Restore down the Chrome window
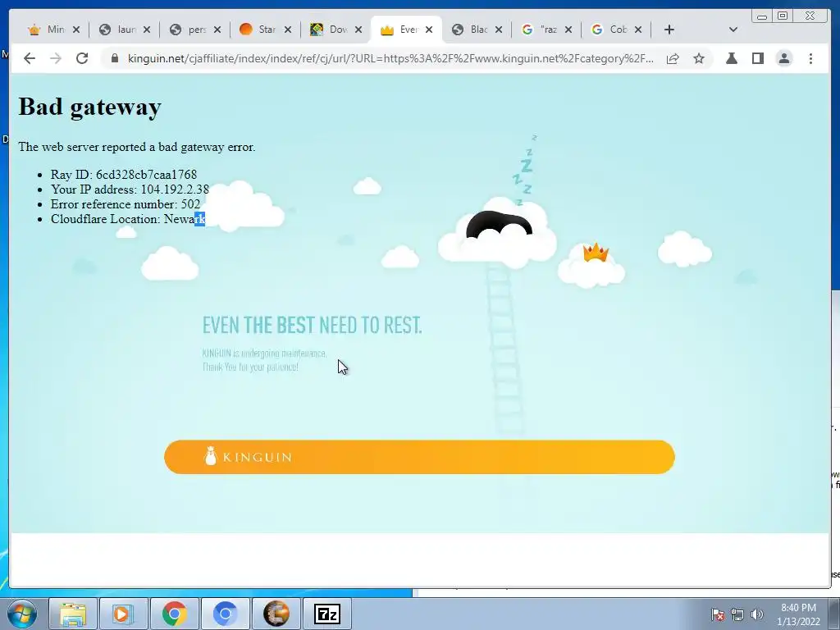Screen dimensions: 840x630 click(783, 16)
